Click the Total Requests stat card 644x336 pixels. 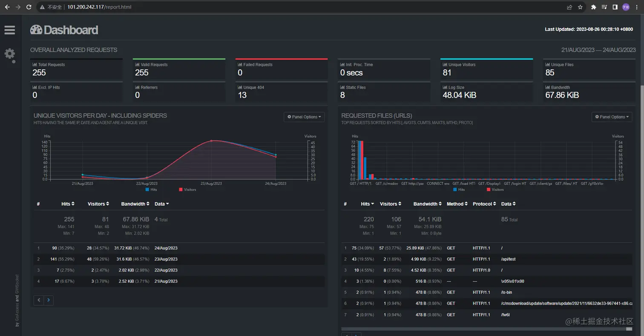tap(76, 70)
